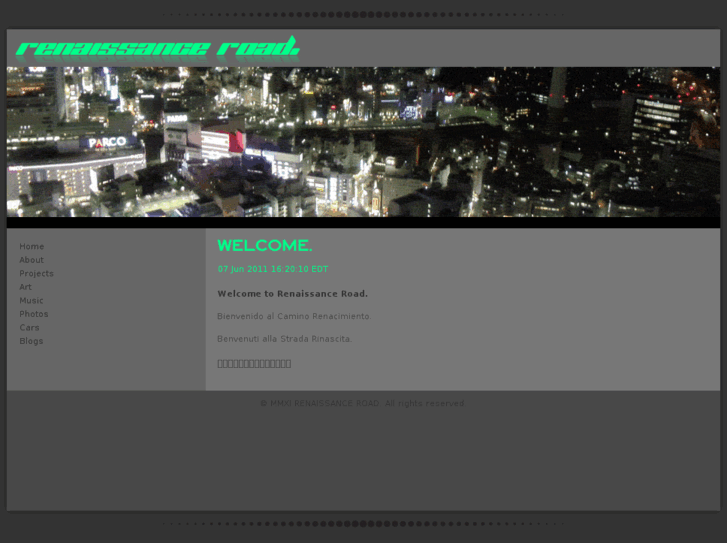The width and height of the screenshot is (727, 545).
Task: Go to the About page
Action: coord(32,260)
